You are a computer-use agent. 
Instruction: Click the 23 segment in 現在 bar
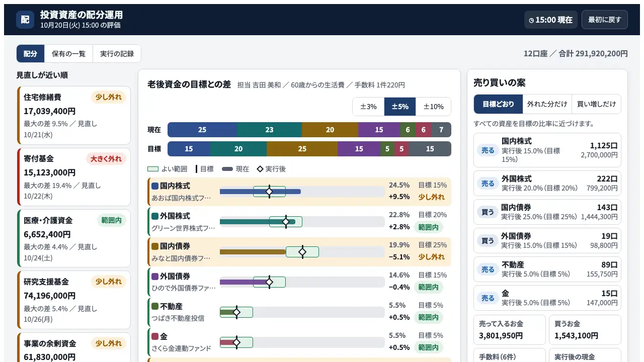point(269,130)
